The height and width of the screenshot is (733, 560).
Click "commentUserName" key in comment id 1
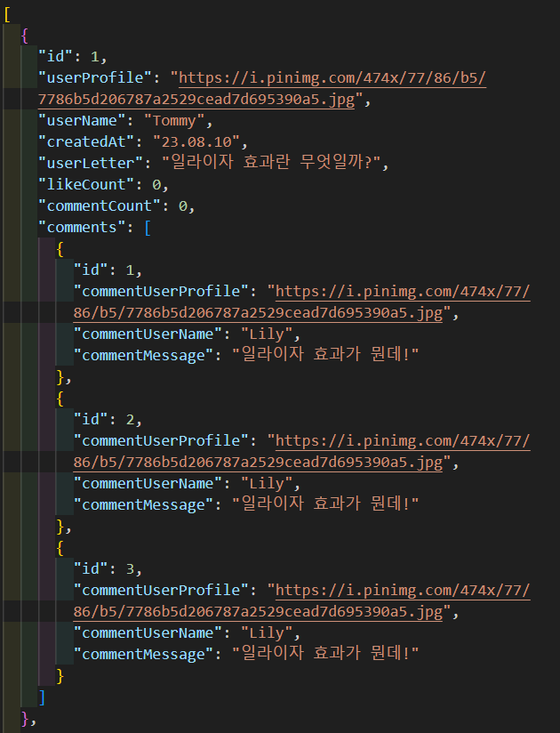[x=148, y=334]
